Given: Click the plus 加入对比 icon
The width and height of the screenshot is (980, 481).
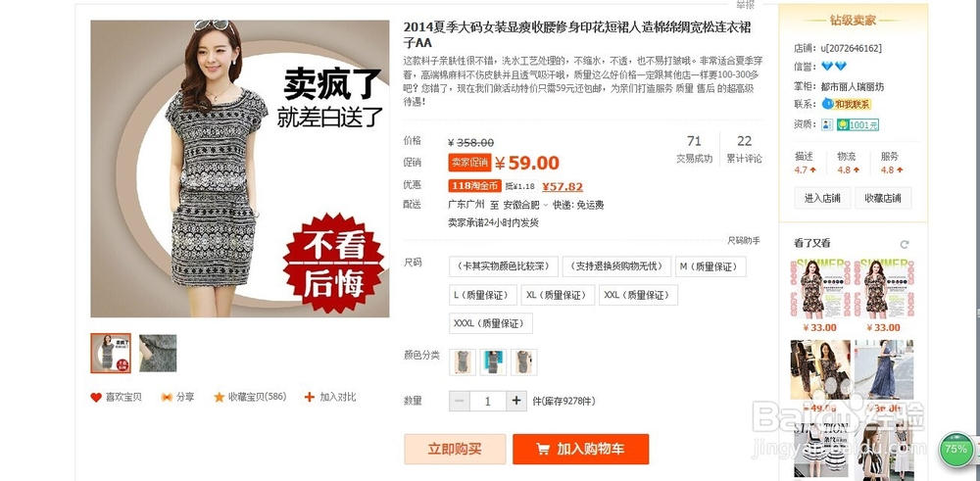Looking at the screenshot, I should pyautogui.click(x=310, y=397).
